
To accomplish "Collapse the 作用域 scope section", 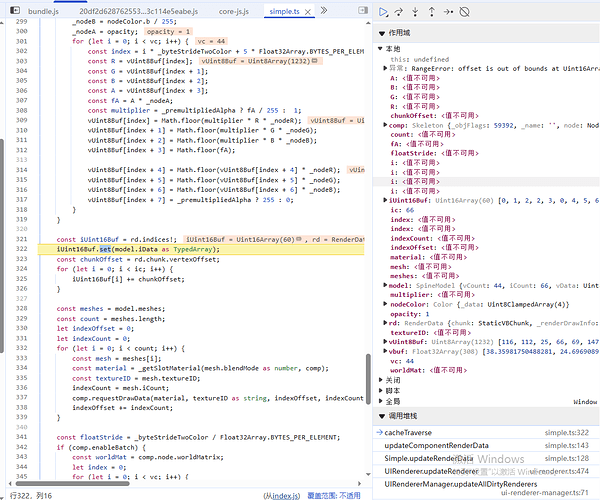I will pyautogui.click(x=397, y=32).
